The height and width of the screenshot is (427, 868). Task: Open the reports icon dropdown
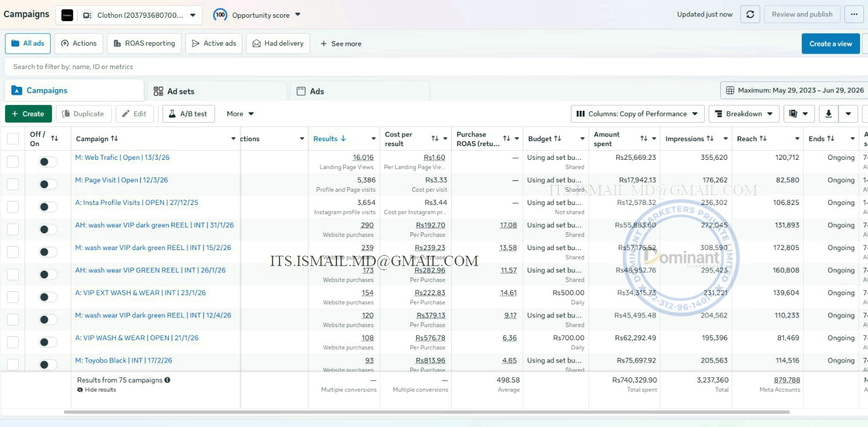[798, 114]
